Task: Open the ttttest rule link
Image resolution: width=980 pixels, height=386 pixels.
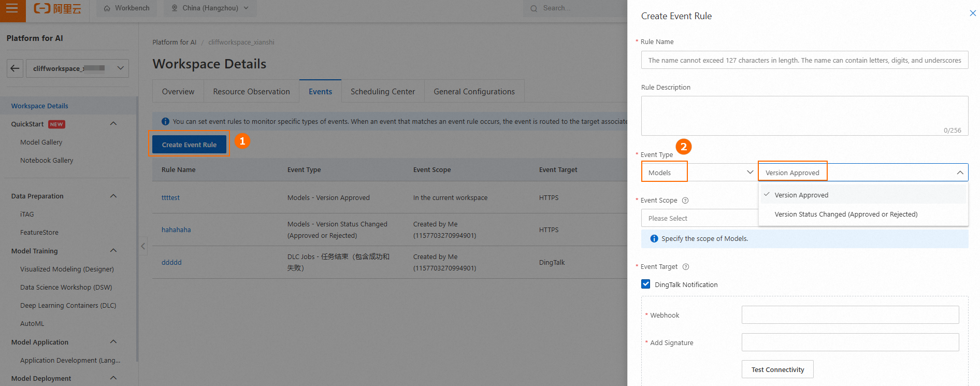Action: [170, 198]
